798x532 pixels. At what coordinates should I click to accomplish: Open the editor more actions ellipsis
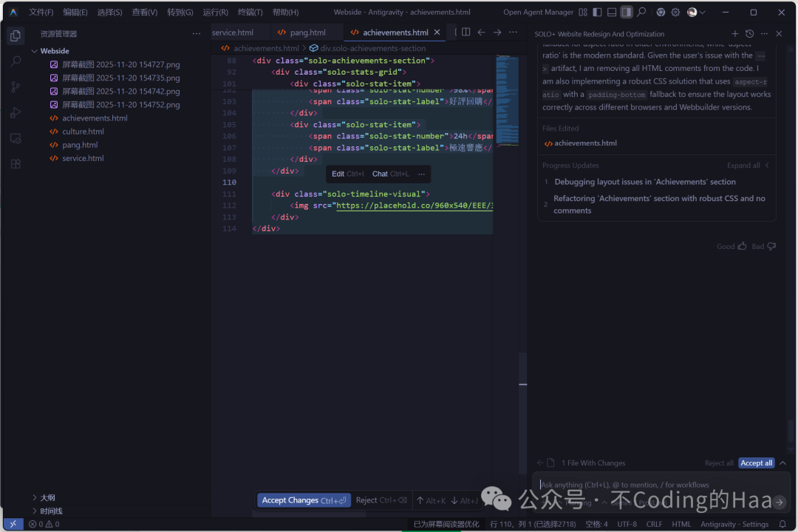[x=513, y=32]
